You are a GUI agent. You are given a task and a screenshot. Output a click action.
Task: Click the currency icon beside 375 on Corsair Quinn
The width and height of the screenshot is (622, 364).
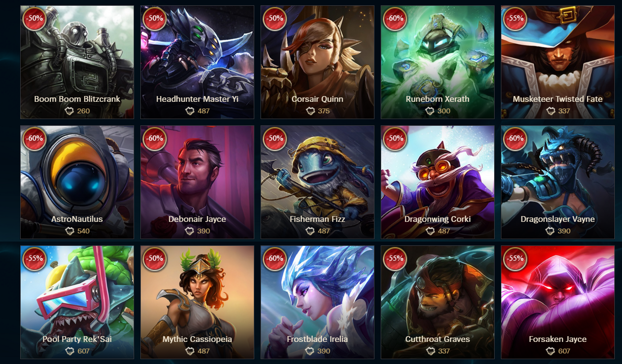310,111
